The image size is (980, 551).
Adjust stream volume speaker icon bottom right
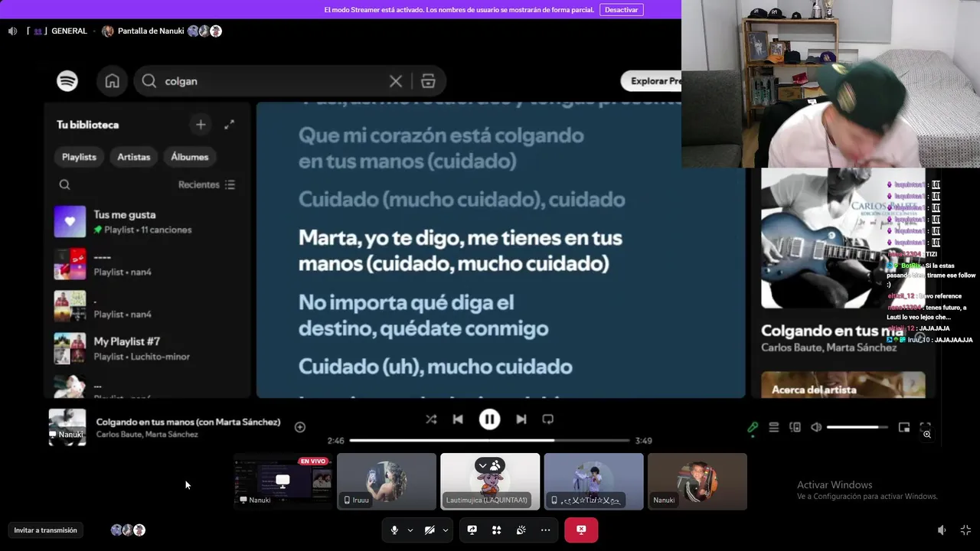click(942, 530)
